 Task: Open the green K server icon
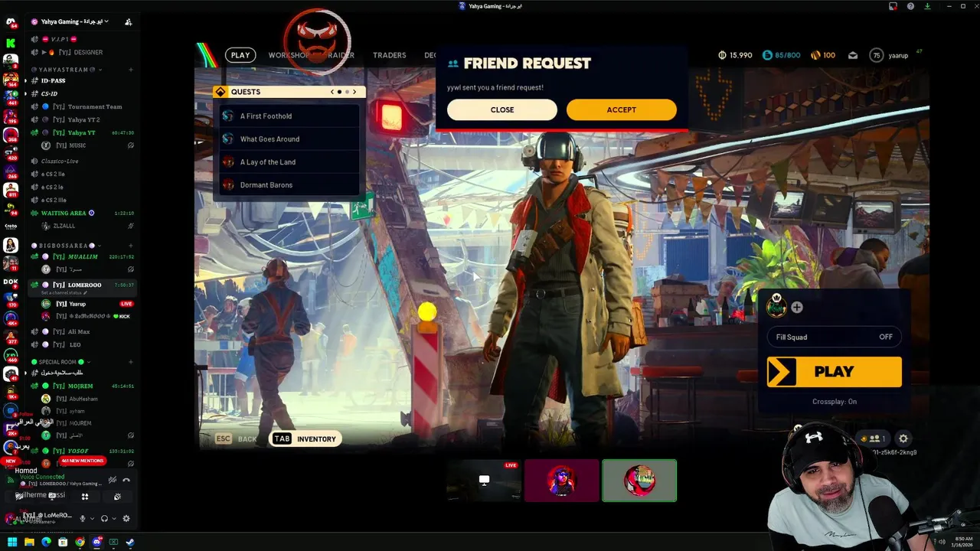11,44
